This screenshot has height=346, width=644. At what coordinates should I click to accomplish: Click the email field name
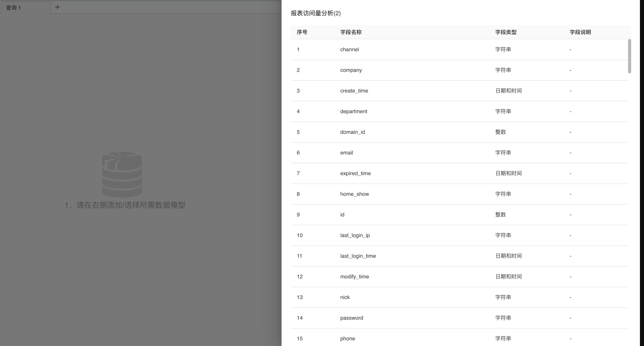346,153
